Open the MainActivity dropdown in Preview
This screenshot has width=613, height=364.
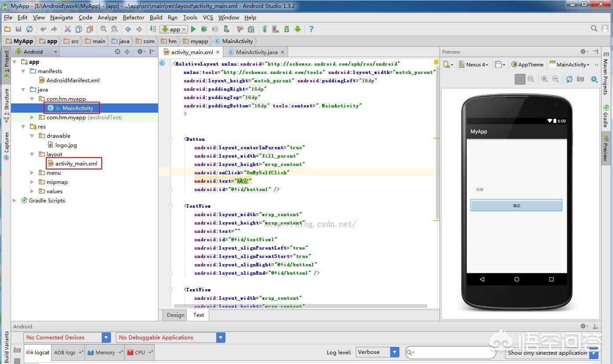[569, 64]
